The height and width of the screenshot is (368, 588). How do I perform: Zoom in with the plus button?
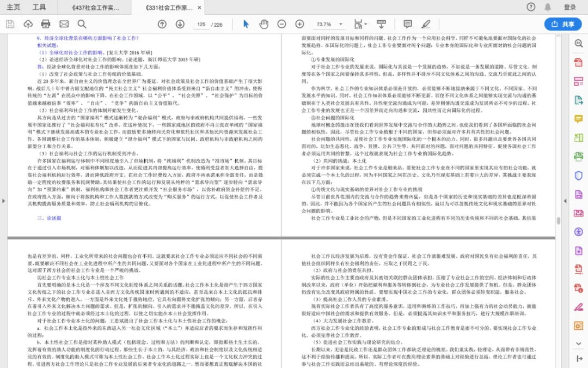point(299,25)
